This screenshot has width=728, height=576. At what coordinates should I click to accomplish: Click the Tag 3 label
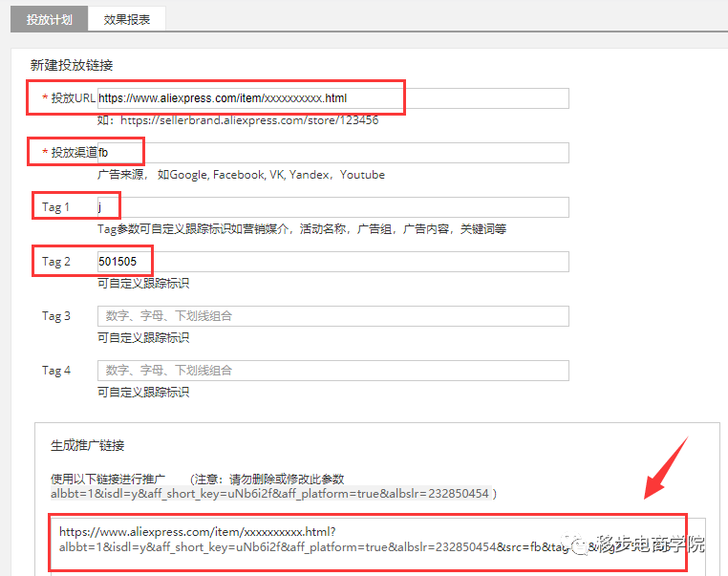pyautogui.click(x=56, y=316)
